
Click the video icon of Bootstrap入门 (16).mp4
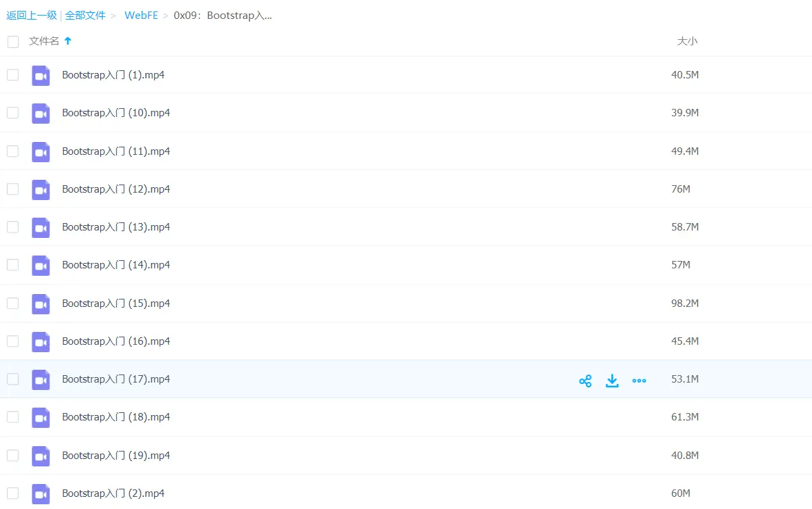41,342
